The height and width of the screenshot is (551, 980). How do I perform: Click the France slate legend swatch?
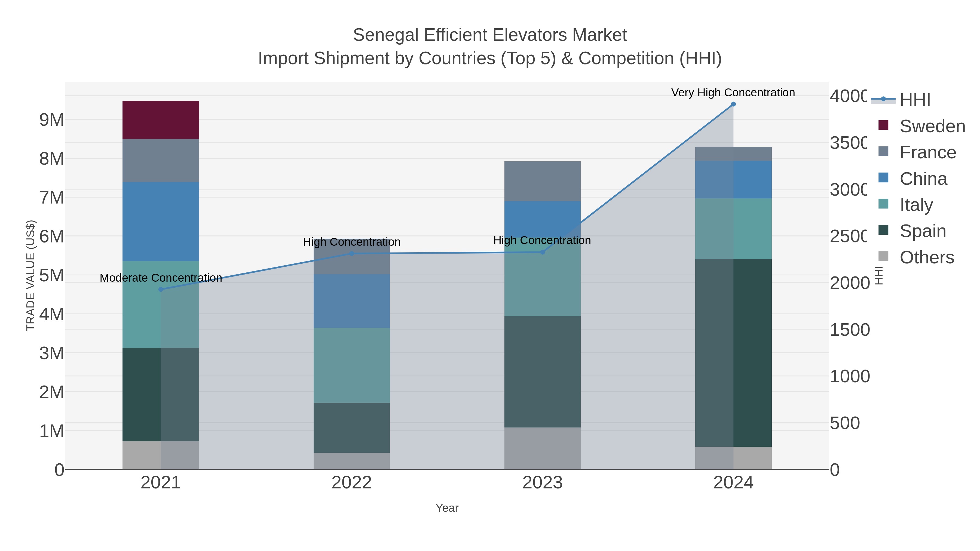(x=883, y=151)
